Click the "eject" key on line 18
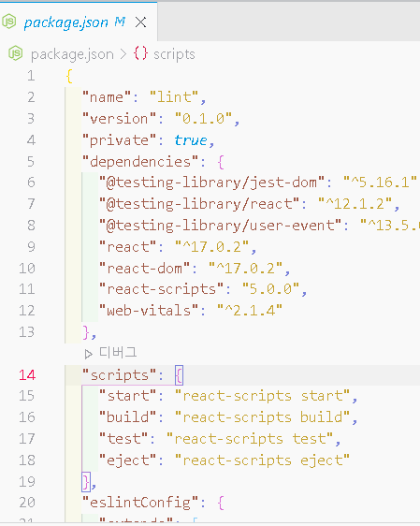420x526 pixels. (127, 460)
